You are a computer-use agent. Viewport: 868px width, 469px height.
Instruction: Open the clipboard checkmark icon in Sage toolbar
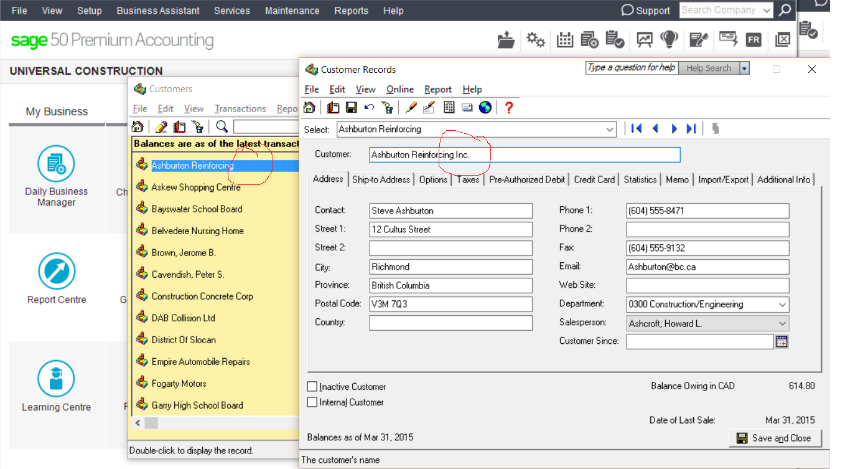(615, 40)
